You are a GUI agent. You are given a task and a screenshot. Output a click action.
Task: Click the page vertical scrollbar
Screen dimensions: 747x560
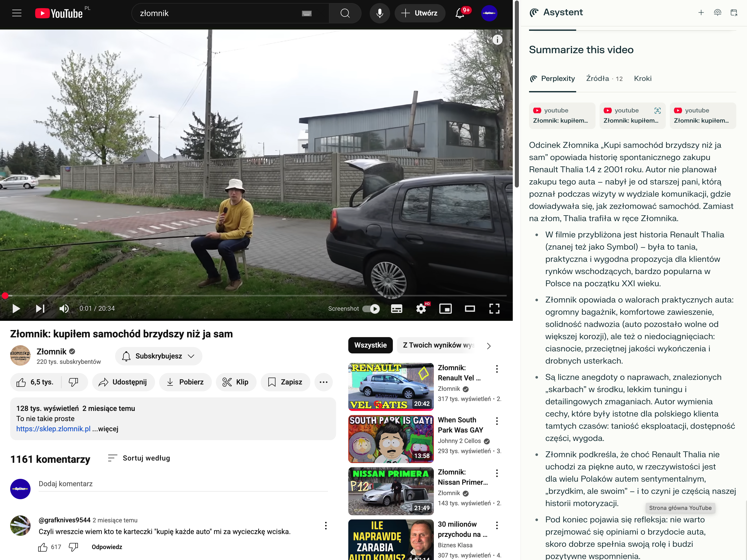click(x=516, y=94)
